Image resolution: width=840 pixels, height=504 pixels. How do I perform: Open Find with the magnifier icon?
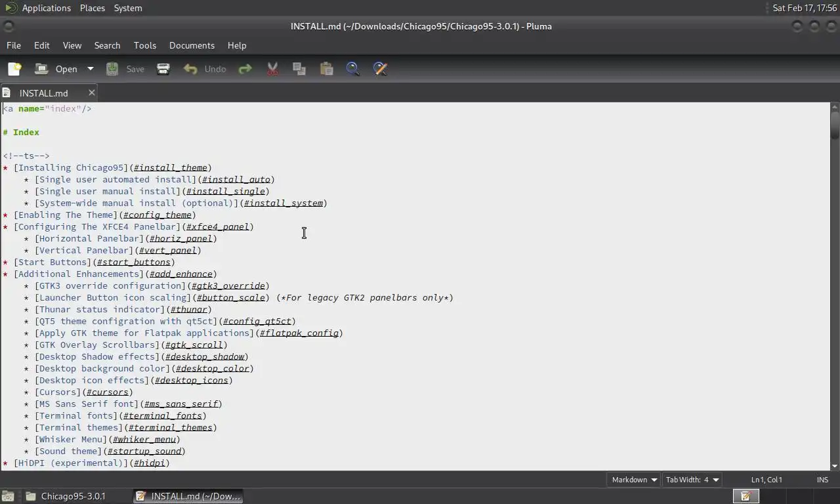pyautogui.click(x=353, y=69)
